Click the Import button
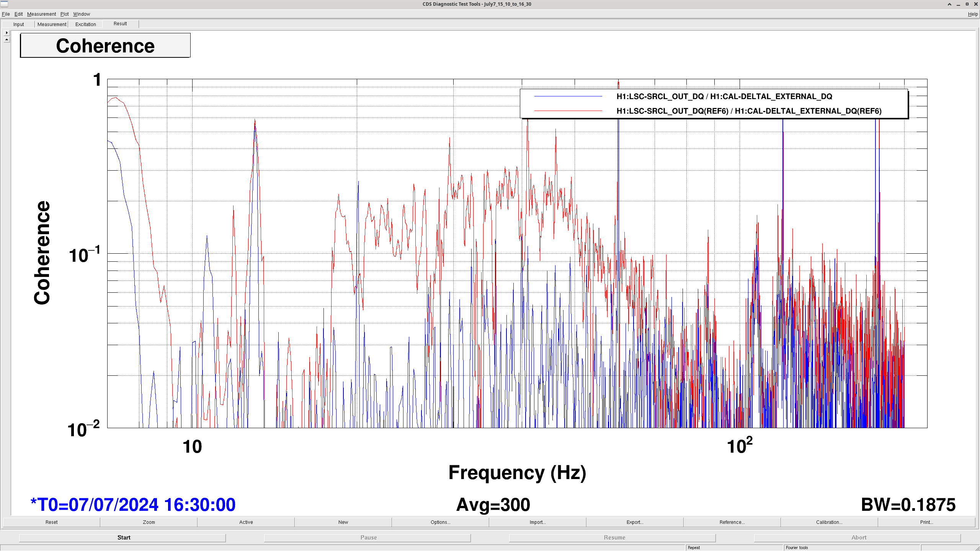Viewport: 980px width, 551px height. click(538, 522)
